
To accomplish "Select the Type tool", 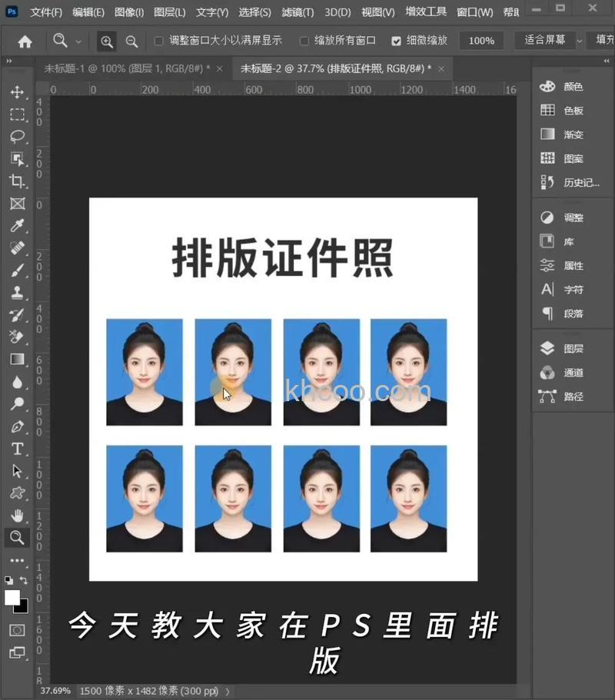I will click(x=17, y=449).
